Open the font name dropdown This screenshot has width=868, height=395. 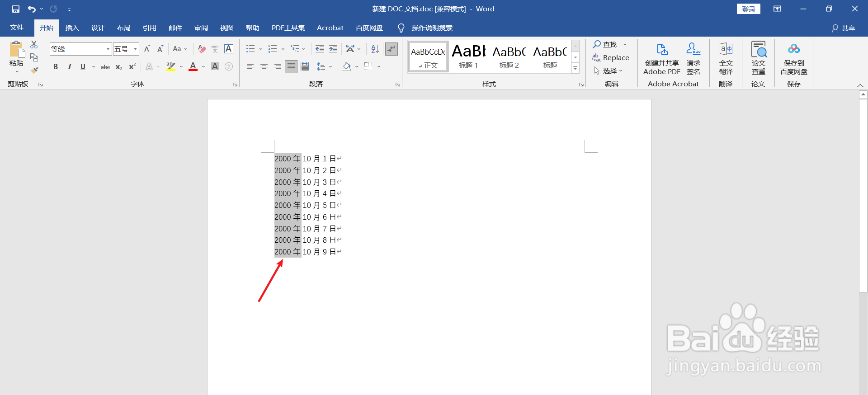pyautogui.click(x=108, y=49)
